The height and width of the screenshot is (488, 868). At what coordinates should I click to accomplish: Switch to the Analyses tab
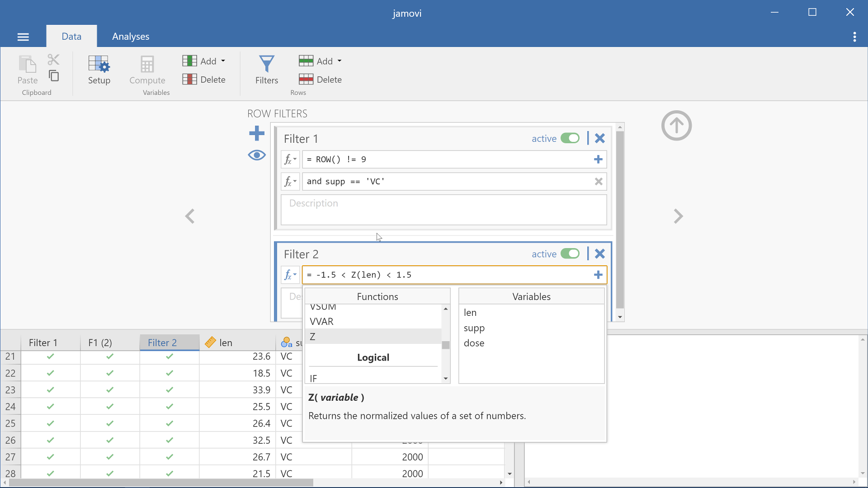[131, 37]
